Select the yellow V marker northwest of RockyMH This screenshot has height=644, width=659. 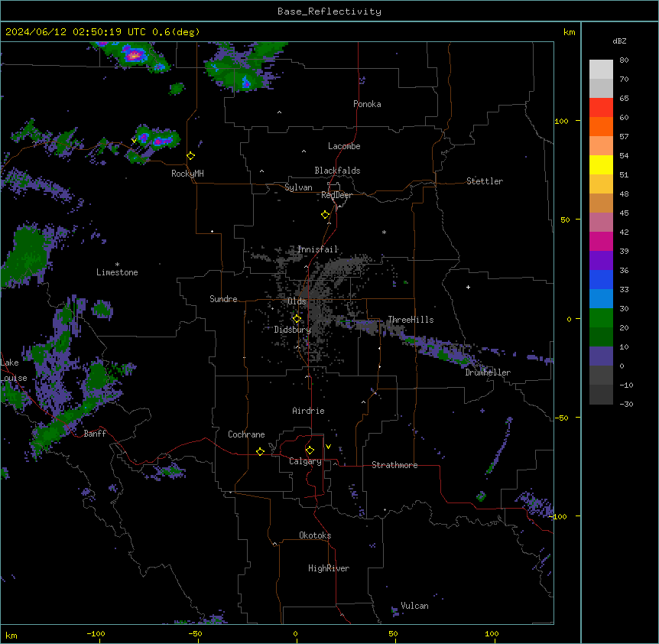pyautogui.click(x=134, y=141)
